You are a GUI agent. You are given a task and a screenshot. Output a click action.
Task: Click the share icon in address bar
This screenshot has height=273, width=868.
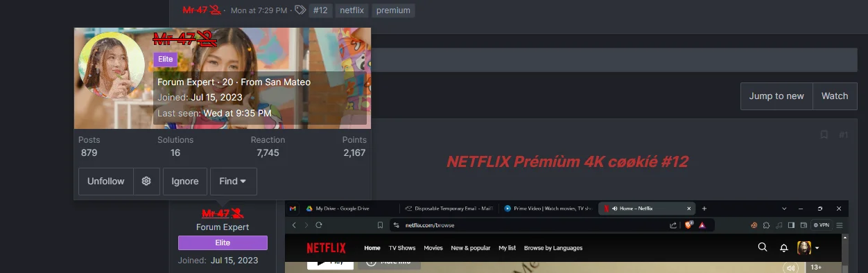pyautogui.click(x=673, y=225)
